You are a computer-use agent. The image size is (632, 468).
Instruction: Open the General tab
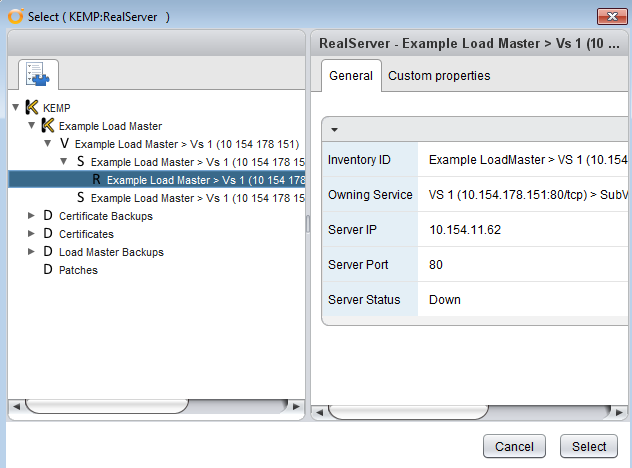tap(351, 76)
